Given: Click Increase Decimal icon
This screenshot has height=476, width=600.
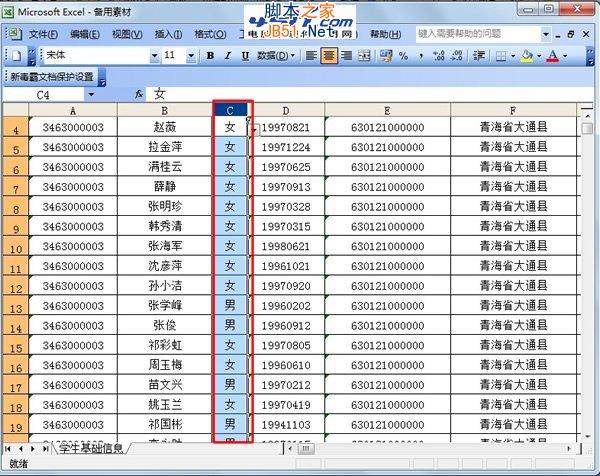Looking at the screenshot, I should coord(439,56).
